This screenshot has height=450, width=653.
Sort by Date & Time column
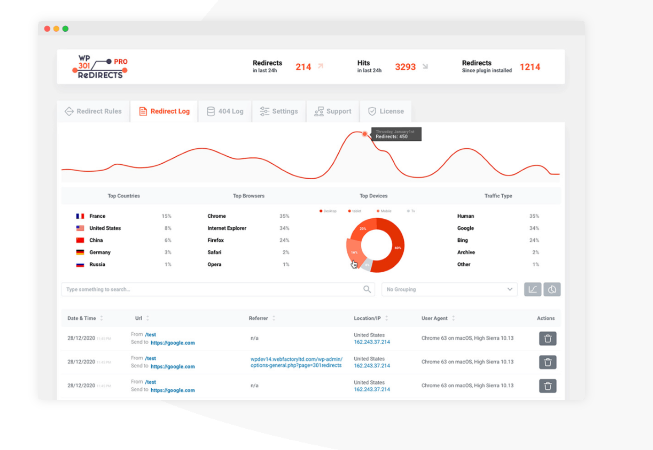coord(85,318)
